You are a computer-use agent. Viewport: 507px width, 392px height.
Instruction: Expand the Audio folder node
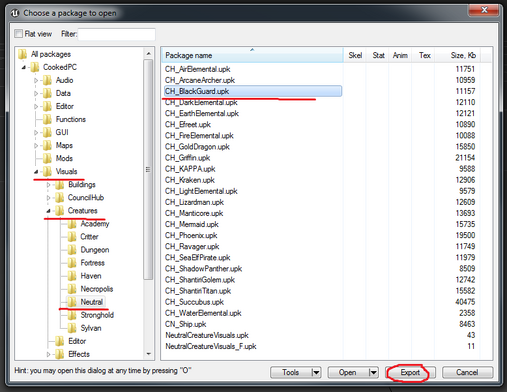point(36,80)
